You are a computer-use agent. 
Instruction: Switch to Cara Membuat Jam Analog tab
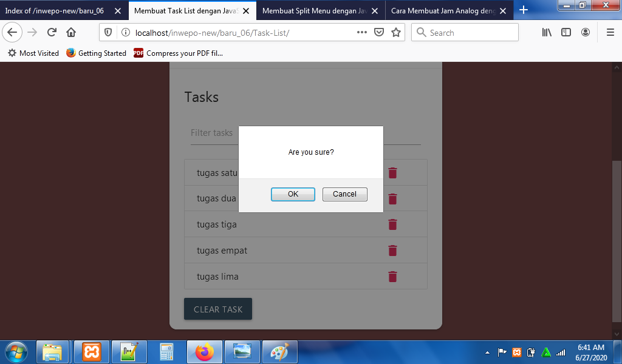pos(443,11)
